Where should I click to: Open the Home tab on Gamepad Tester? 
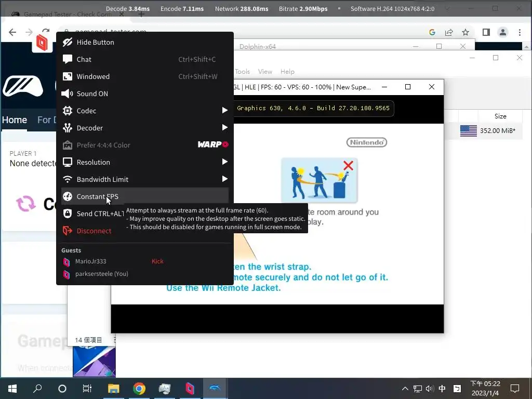tap(14, 120)
